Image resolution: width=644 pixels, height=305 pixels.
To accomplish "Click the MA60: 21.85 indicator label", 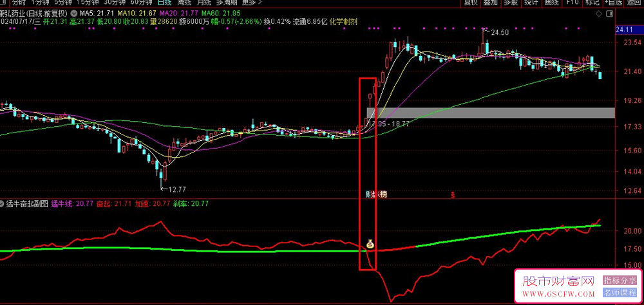I will coord(220,13).
